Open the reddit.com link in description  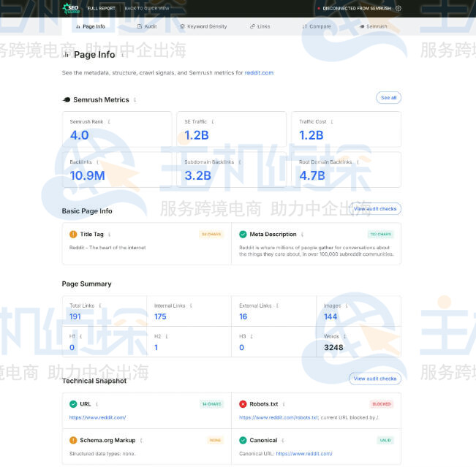pyautogui.click(x=259, y=73)
